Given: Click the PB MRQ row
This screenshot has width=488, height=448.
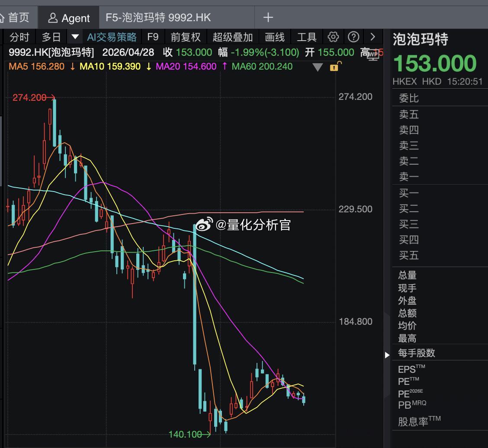Looking at the screenshot, I should [440, 405].
